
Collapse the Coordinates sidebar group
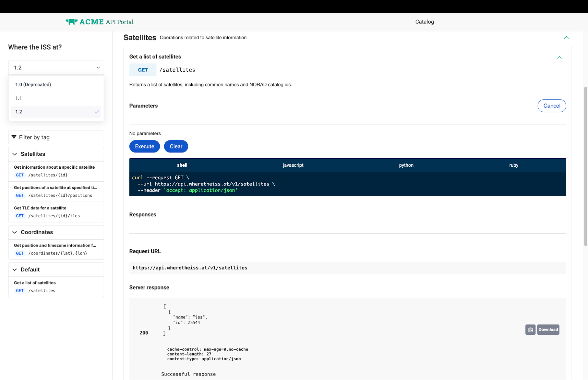14,232
